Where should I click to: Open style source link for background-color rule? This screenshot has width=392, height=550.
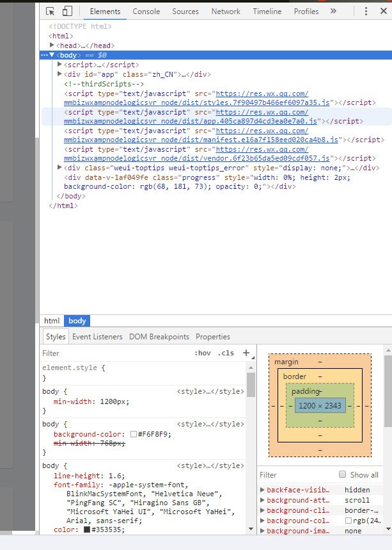click(x=210, y=424)
